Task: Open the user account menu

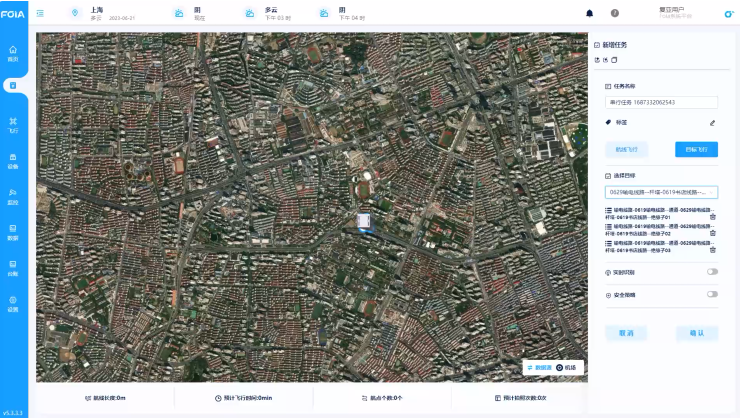Action: coord(676,13)
